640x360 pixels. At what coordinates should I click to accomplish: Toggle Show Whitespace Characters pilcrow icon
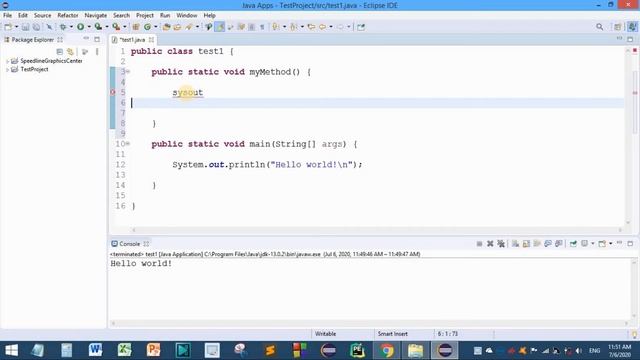tap(262, 27)
